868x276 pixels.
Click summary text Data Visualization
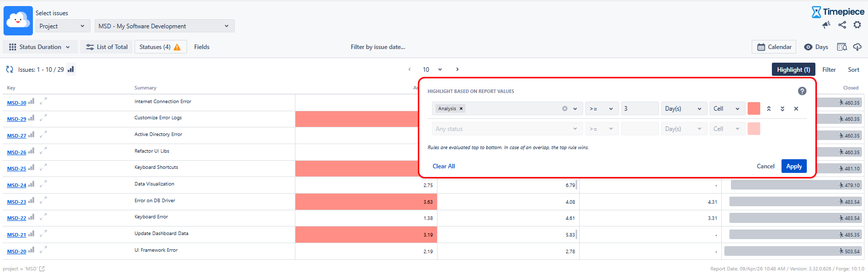[x=154, y=184]
